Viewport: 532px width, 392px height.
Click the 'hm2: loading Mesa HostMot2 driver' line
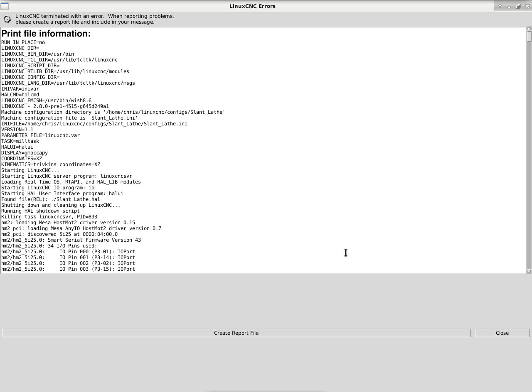coord(68,223)
